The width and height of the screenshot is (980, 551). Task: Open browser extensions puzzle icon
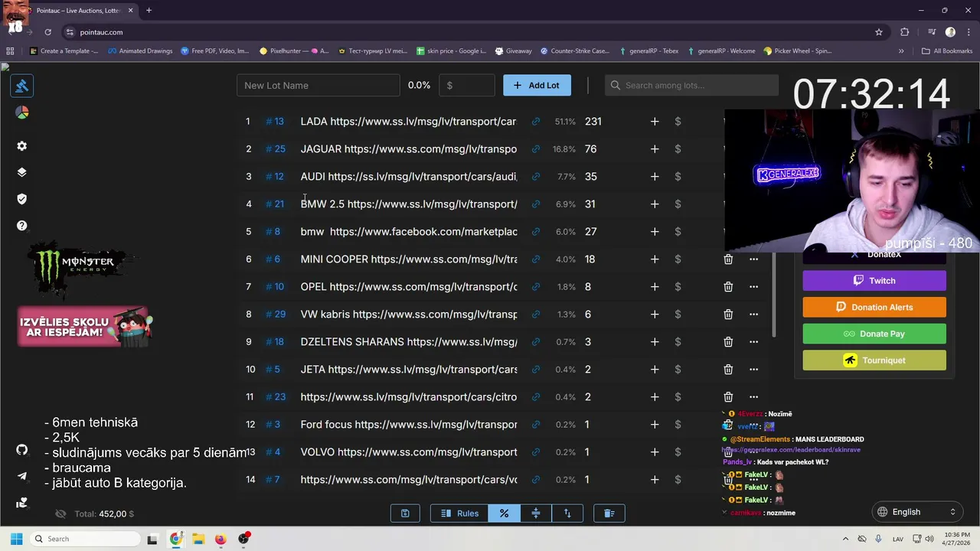[x=905, y=32]
